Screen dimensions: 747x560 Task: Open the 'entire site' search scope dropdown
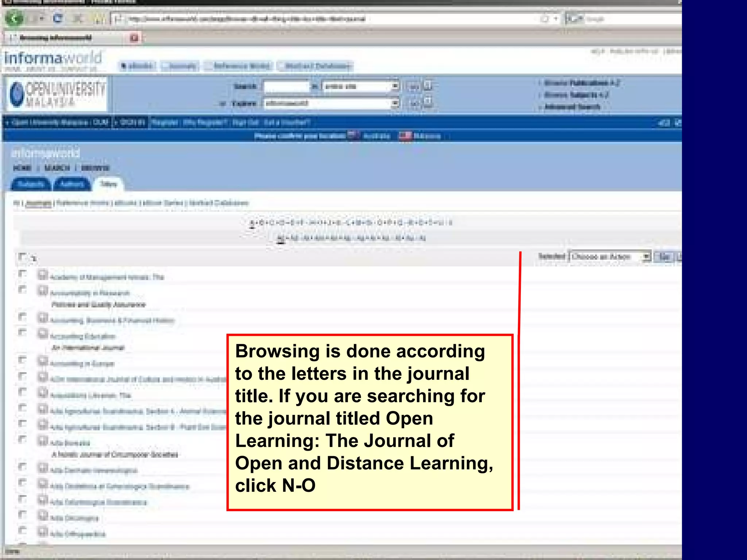coord(360,86)
